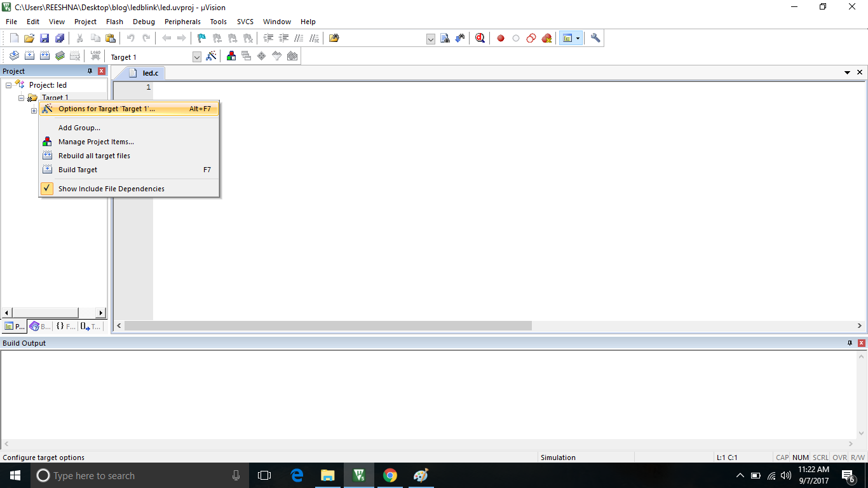Image resolution: width=868 pixels, height=488 pixels.
Task: Click Disable all breakpoints icon
Action: [x=531, y=38]
